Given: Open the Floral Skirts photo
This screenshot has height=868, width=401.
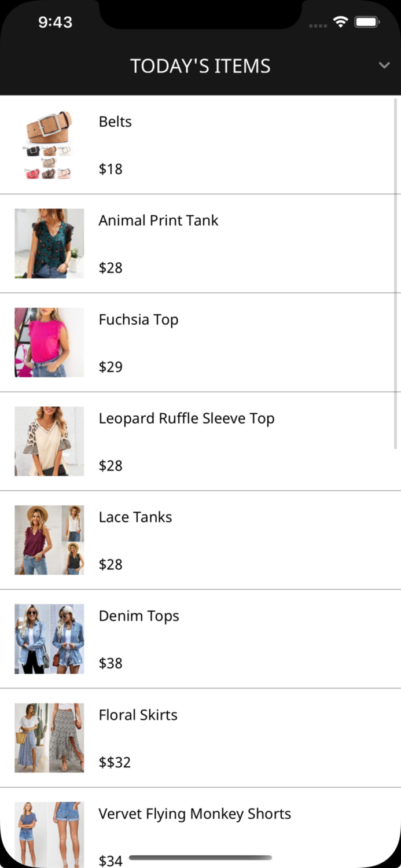Looking at the screenshot, I should [49, 737].
